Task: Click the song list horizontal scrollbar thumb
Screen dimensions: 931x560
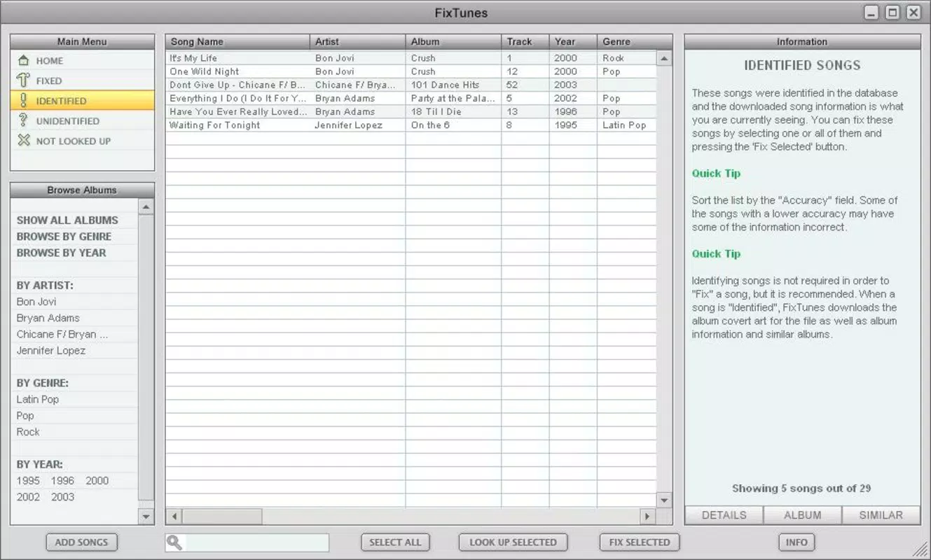Action: coord(222,517)
